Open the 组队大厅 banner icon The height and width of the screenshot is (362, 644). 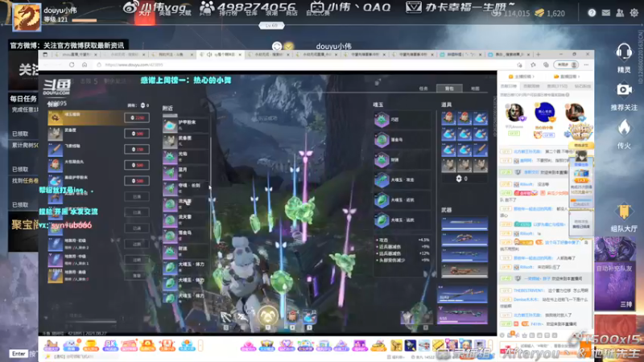click(624, 212)
